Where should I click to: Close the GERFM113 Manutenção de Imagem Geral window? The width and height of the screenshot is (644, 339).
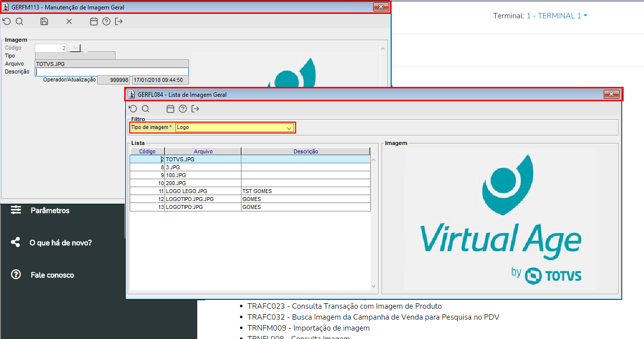click(x=381, y=7)
